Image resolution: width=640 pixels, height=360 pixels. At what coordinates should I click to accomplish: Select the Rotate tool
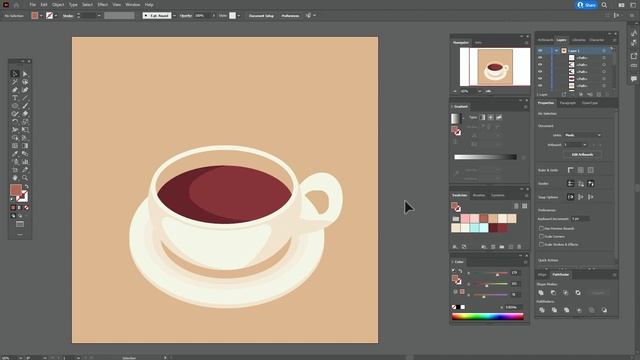tap(15, 122)
